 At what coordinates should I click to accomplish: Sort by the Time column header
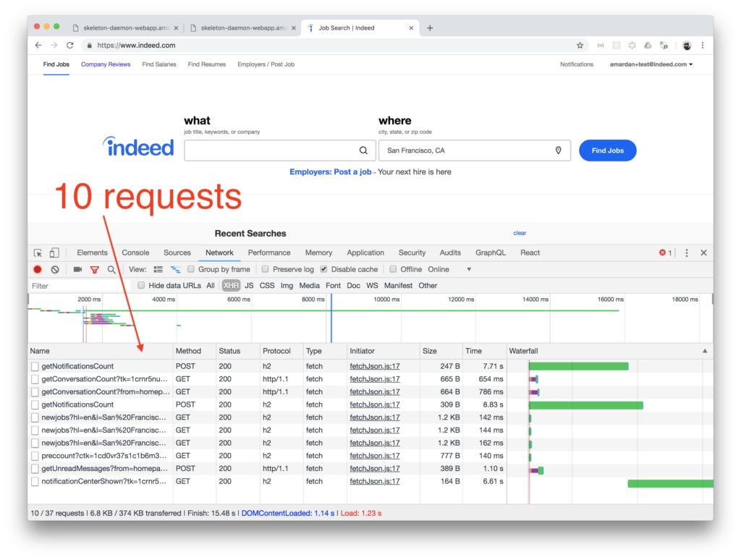point(484,351)
